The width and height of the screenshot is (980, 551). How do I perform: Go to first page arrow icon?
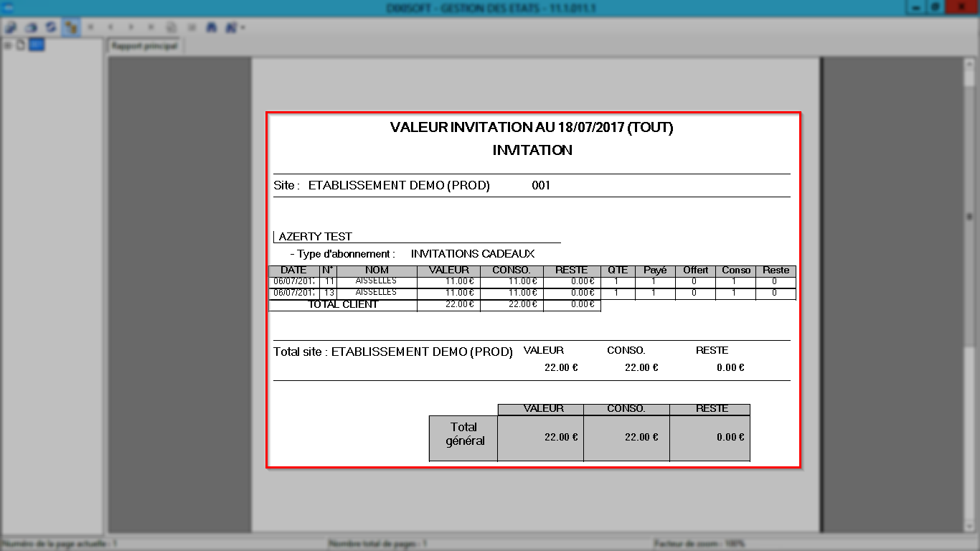pos(91,27)
